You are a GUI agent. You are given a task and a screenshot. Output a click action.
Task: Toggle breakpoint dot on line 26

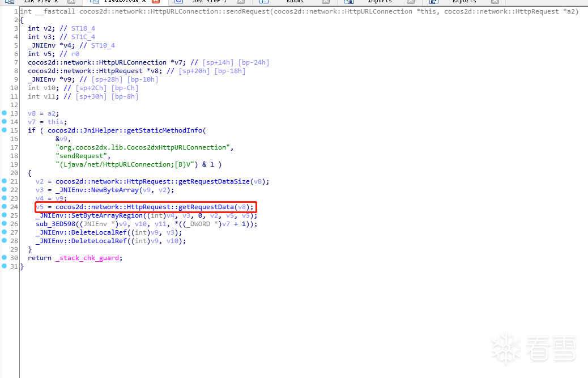pyautogui.click(x=4, y=223)
